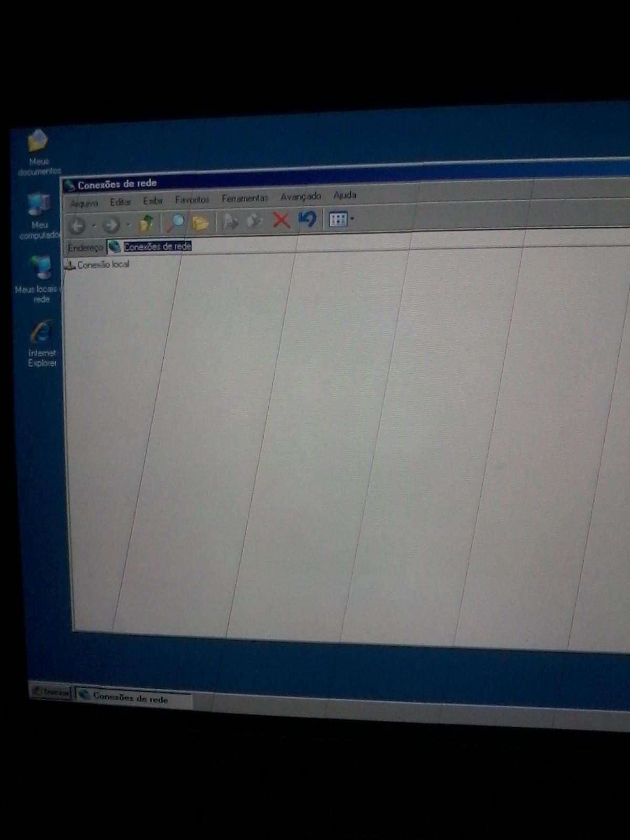
Task: Open the Arquivo menu
Action: [84, 203]
